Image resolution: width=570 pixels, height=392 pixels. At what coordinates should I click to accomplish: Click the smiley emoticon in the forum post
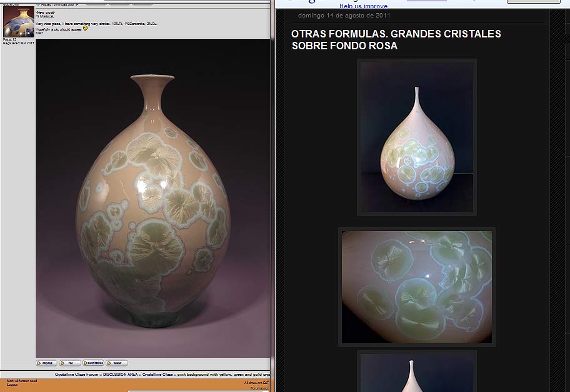click(x=86, y=28)
